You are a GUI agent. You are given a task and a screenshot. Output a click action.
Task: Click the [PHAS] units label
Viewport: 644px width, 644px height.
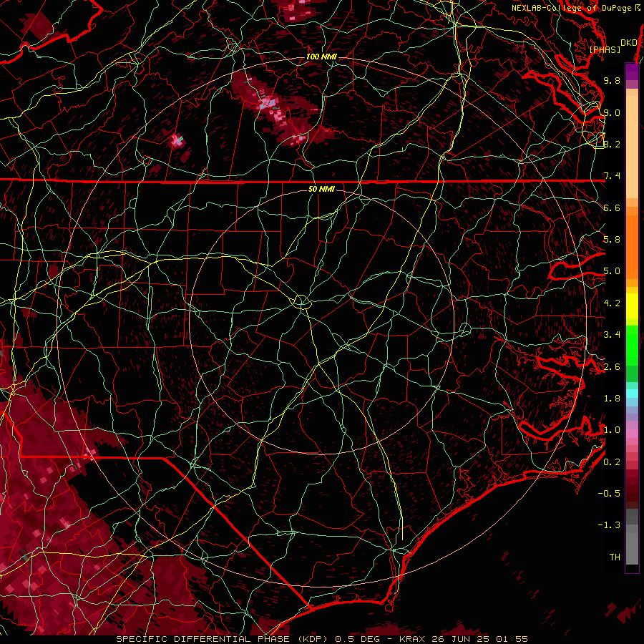click(x=605, y=49)
